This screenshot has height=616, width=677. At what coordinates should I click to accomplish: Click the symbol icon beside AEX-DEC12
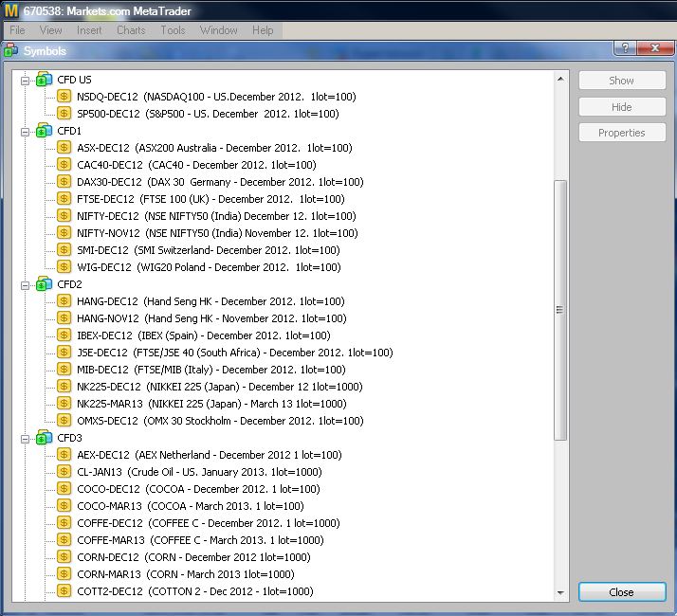[x=64, y=455]
